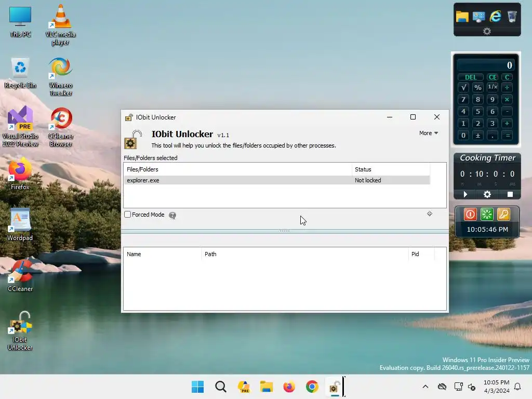The image size is (532, 399).
Task: Click the 7 key on calculator gadget
Action: pyautogui.click(x=463, y=99)
